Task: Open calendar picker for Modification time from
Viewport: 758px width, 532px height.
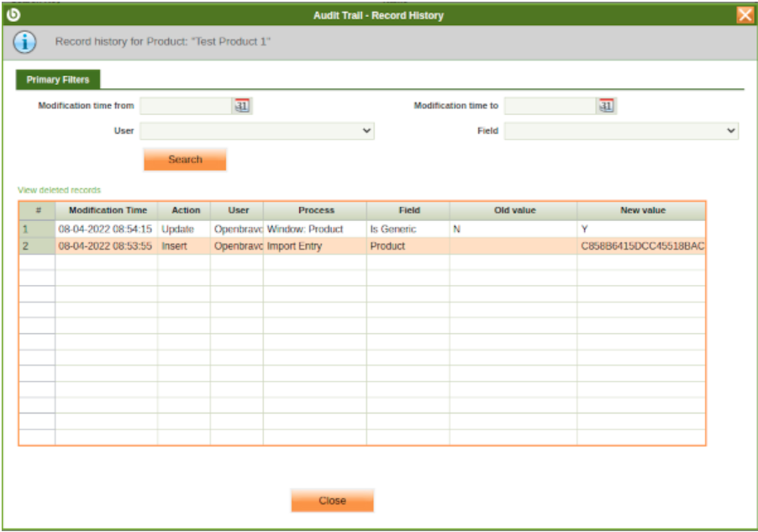Action: click(x=242, y=106)
